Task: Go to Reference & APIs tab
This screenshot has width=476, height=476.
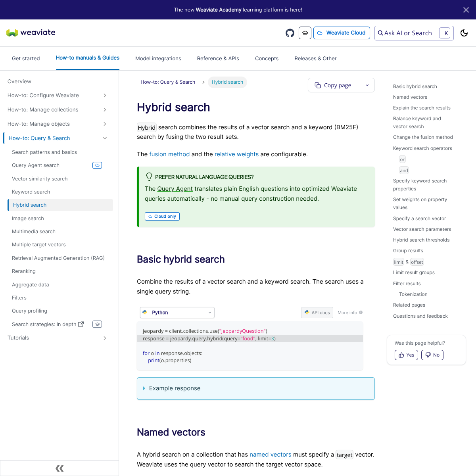Action: [218, 58]
